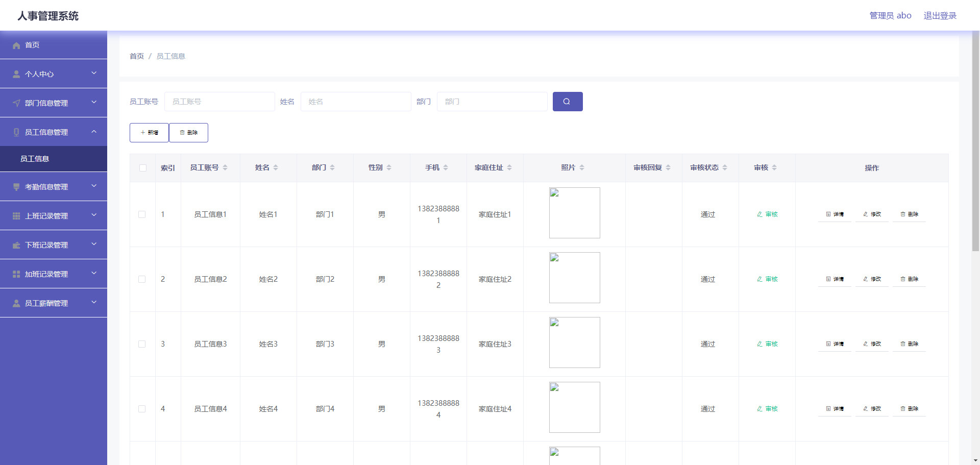Click the magnifier search button

coord(567,102)
